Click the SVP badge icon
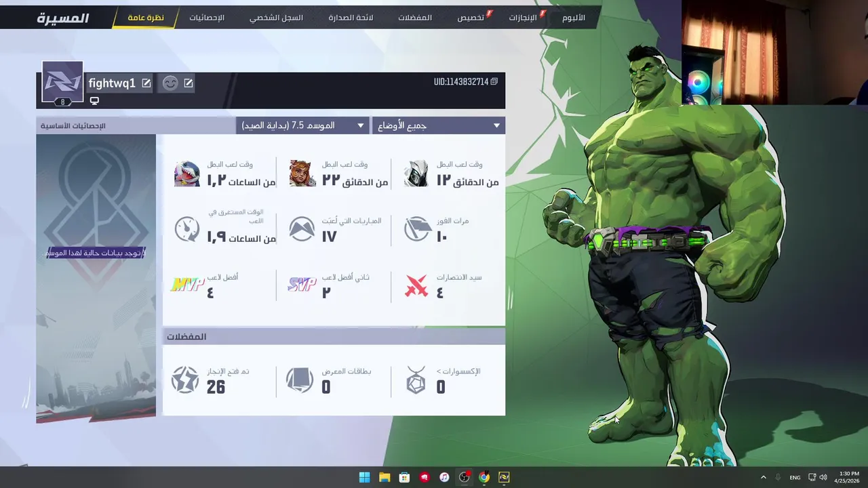 click(302, 285)
